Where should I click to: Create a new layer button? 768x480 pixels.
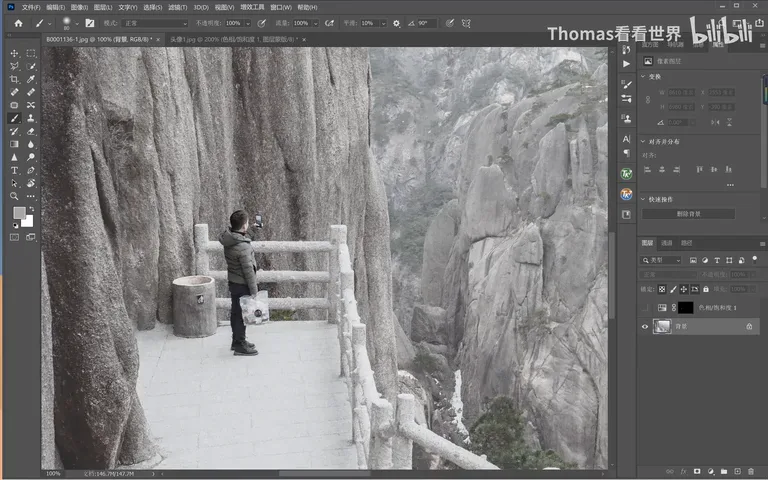point(737,471)
